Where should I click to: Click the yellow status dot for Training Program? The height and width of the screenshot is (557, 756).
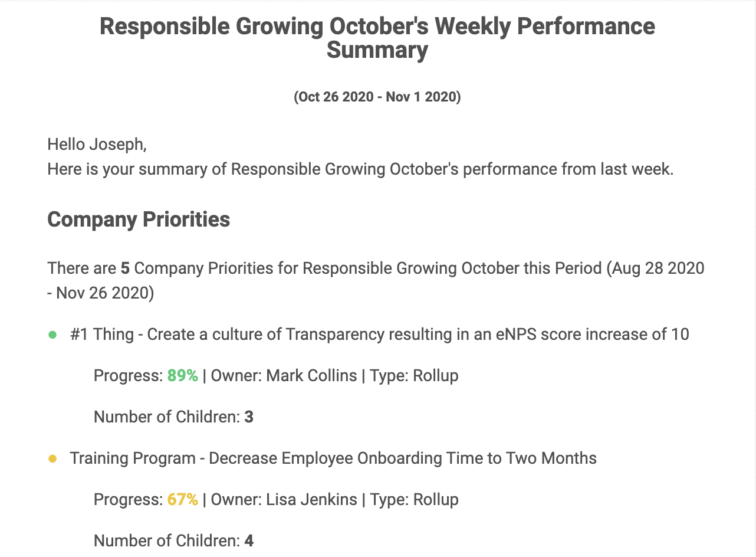[52, 459]
